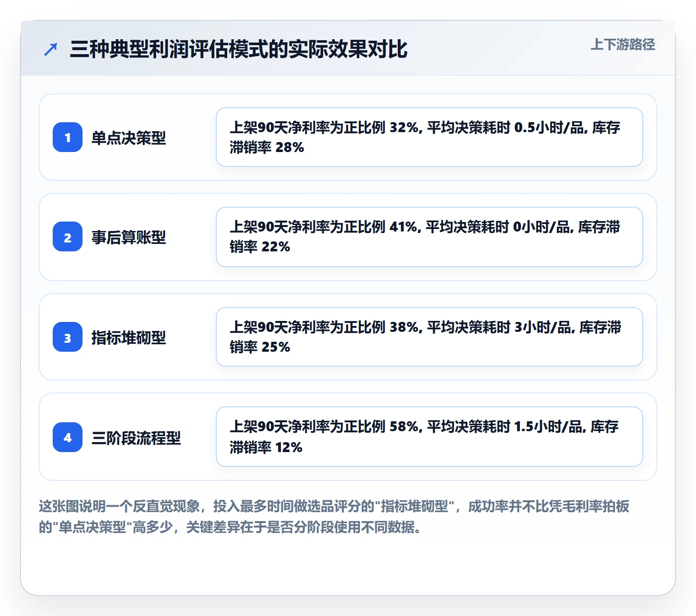The width and height of the screenshot is (696, 616).
Task: Click the number 4 badge for 三阶段流程型
Action: coord(68,437)
